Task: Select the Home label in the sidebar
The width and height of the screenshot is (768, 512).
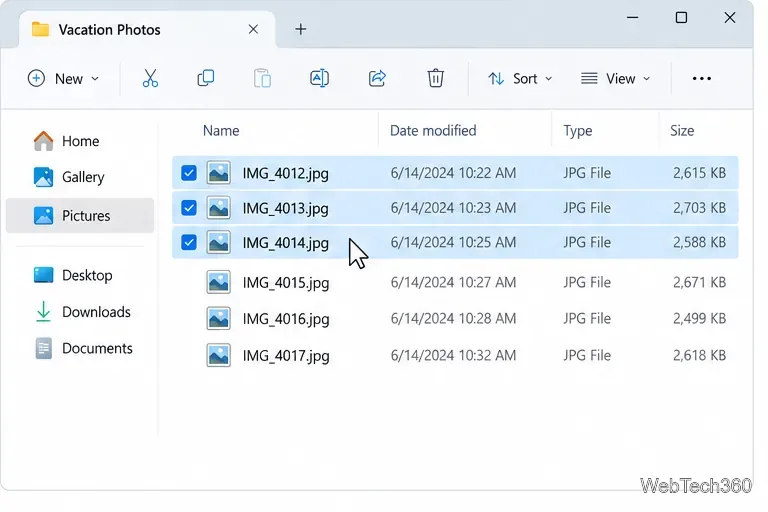Action: pos(80,141)
